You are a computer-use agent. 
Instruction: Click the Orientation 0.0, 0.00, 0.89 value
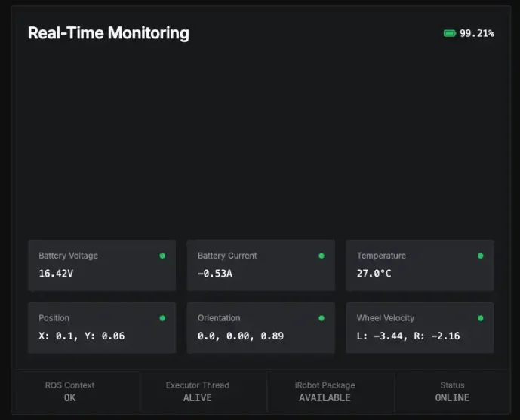coord(241,336)
